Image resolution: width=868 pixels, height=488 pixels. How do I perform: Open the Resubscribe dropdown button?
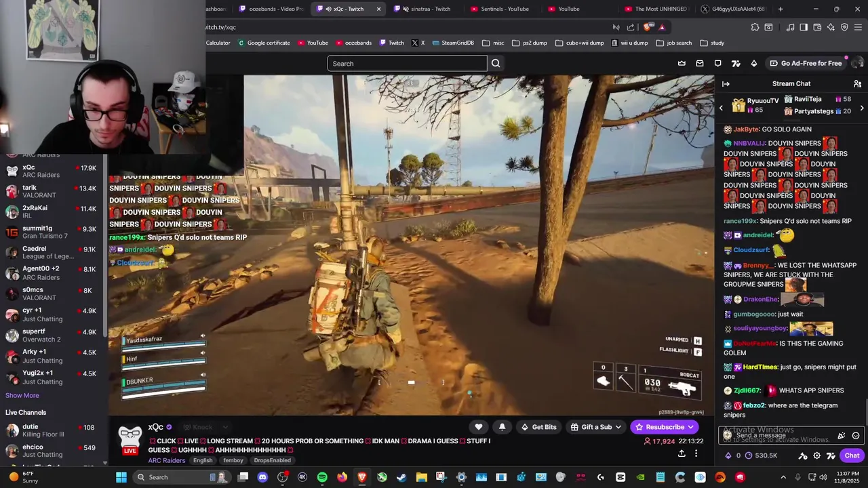pyautogui.click(x=664, y=427)
